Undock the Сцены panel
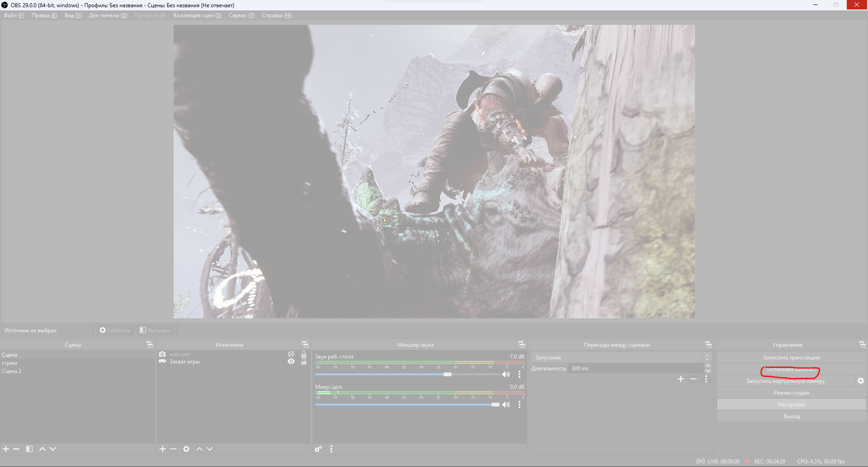Screen dimensions: 868x467 pyautogui.click(x=150, y=344)
